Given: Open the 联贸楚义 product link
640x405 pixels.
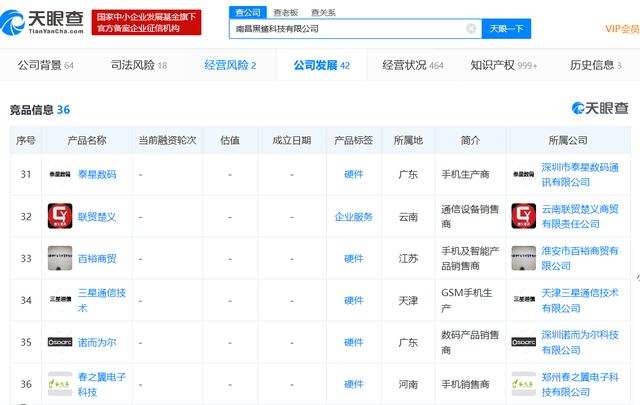Looking at the screenshot, I should [97, 216].
